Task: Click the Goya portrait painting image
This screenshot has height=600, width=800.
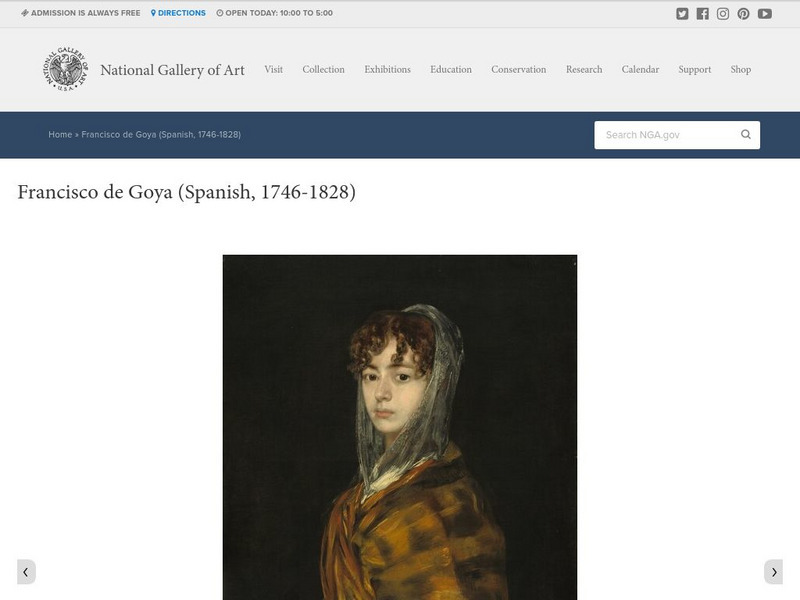Action: tap(400, 428)
